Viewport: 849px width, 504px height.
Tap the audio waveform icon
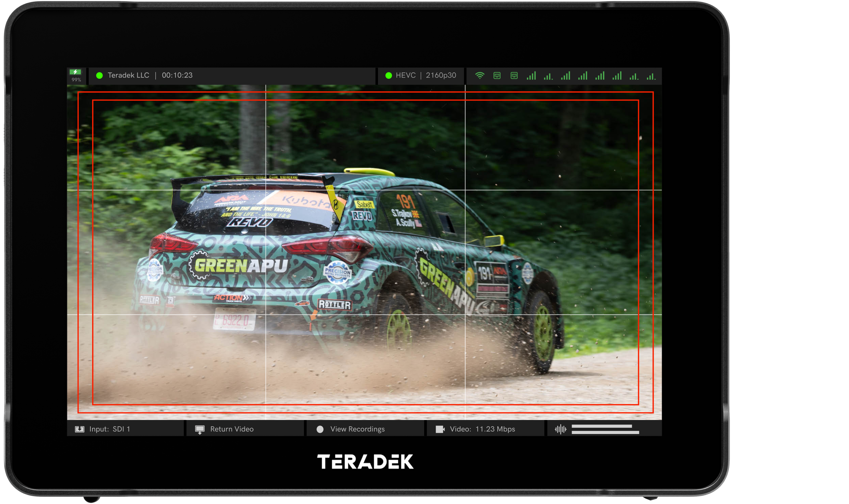pos(560,429)
